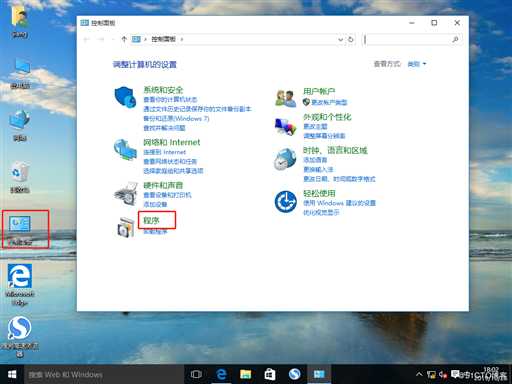The height and width of the screenshot is (384, 512).
Task: Click the 控制面板 breadcrumb segment
Action: pyautogui.click(x=163, y=39)
